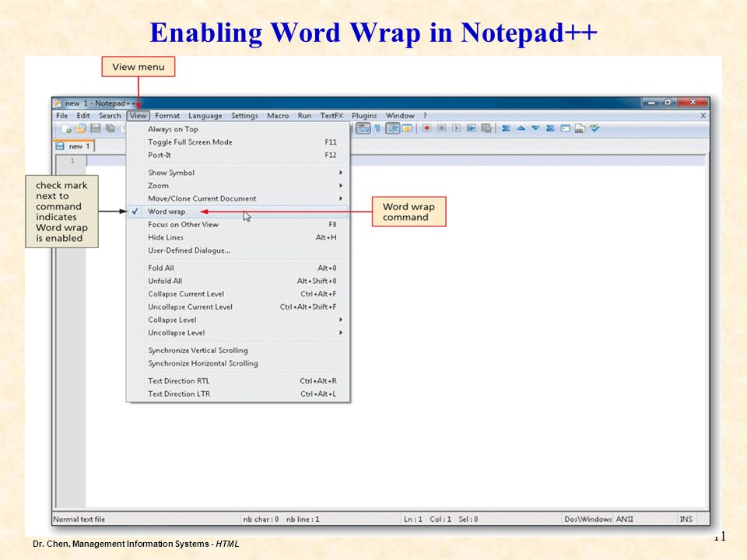The image size is (747, 560).
Task: Close the open View menu
Action: (139, 115)
